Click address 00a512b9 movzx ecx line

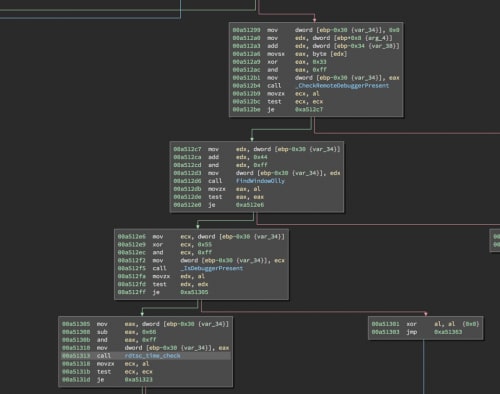click(x=247, y=94)
